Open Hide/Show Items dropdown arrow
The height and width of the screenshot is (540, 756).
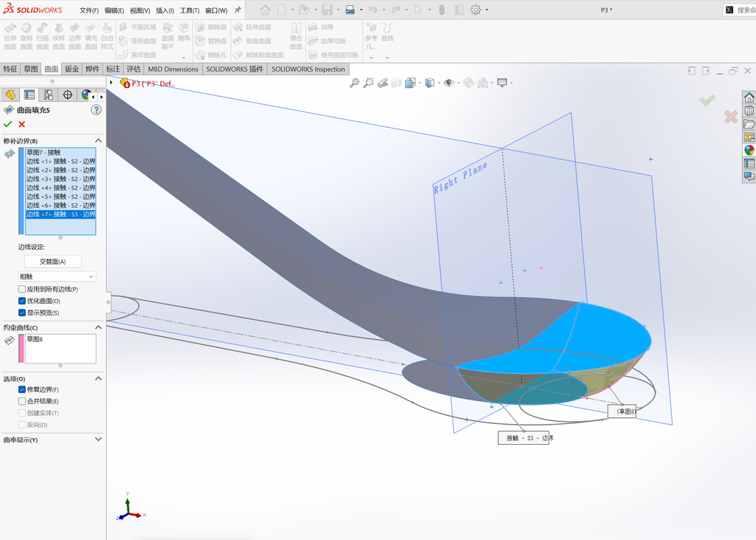click(458, 83)
